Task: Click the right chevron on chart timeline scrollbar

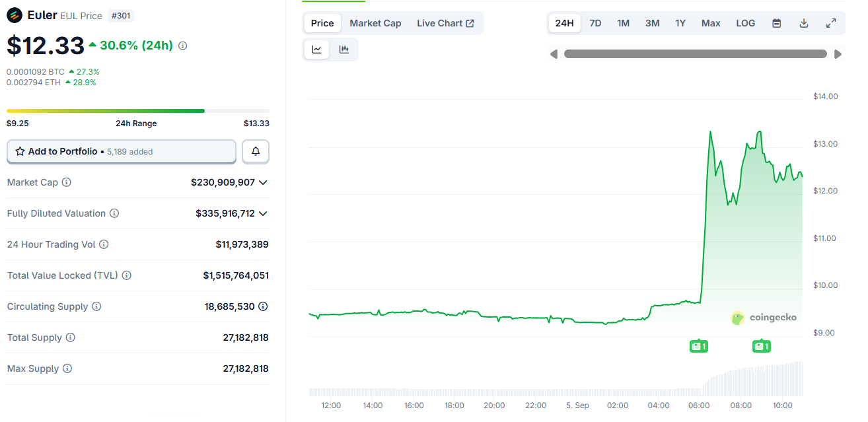Action: 838,53
